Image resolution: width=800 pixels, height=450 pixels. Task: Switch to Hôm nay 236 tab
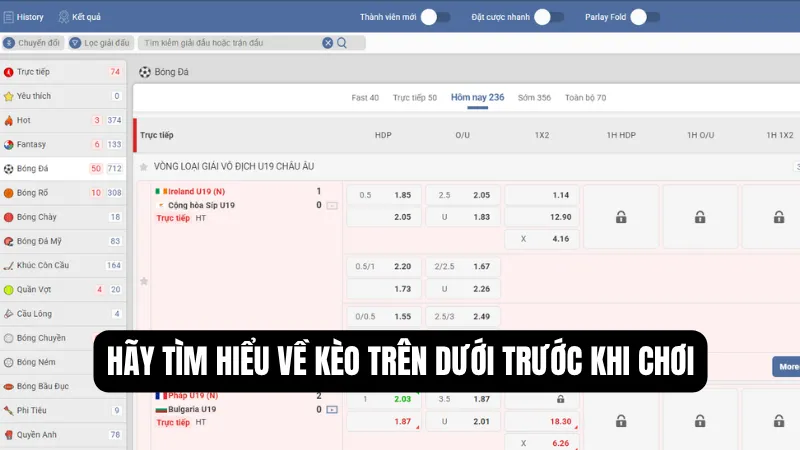pyautogui.click(x=478, y=97)
